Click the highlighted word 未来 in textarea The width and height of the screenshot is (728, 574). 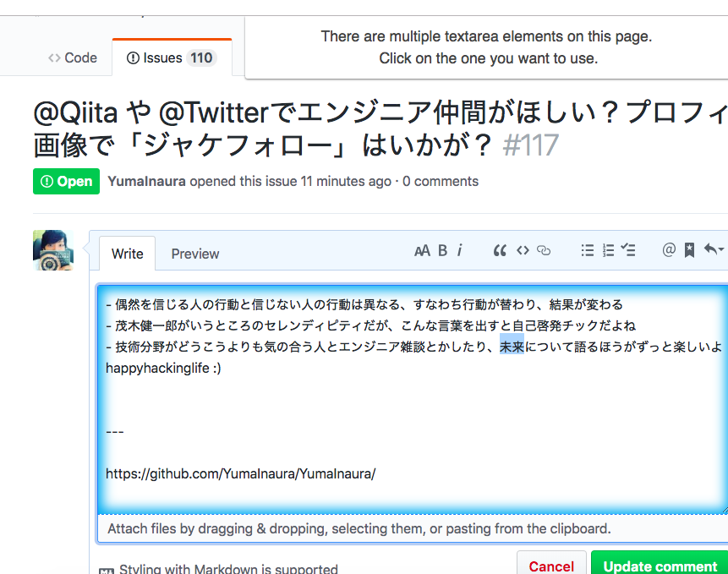[512, 347]
